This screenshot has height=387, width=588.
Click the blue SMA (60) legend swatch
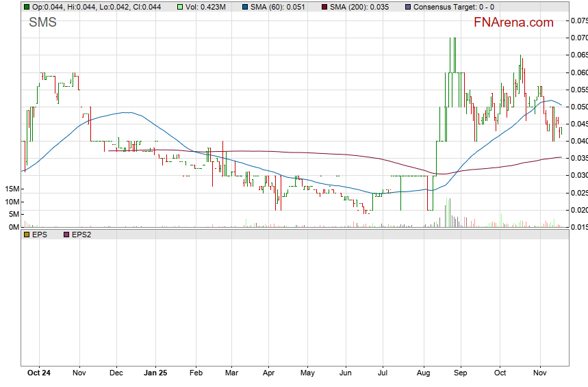[244, 7]
